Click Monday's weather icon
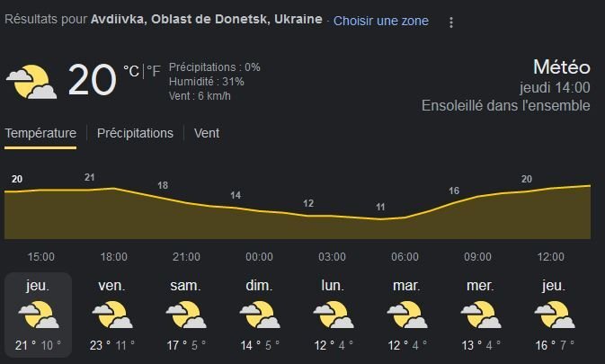This screenshot has height=364, width=605. (333, 315)
